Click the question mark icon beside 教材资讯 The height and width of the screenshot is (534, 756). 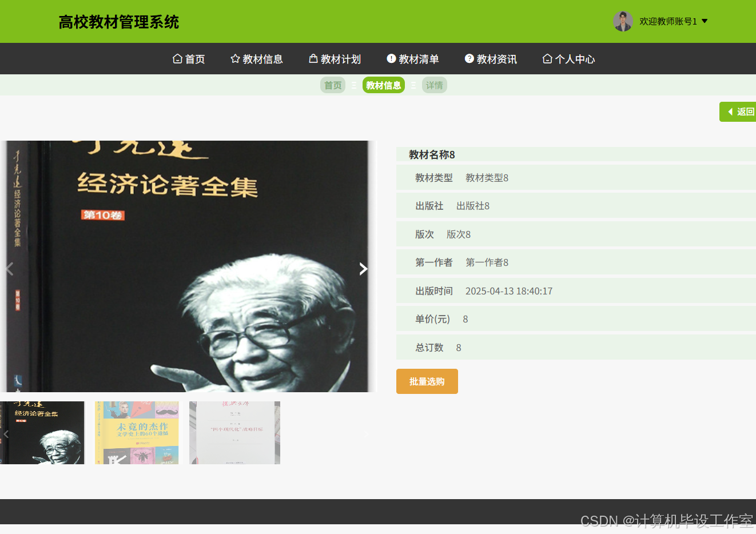[469, 58]
